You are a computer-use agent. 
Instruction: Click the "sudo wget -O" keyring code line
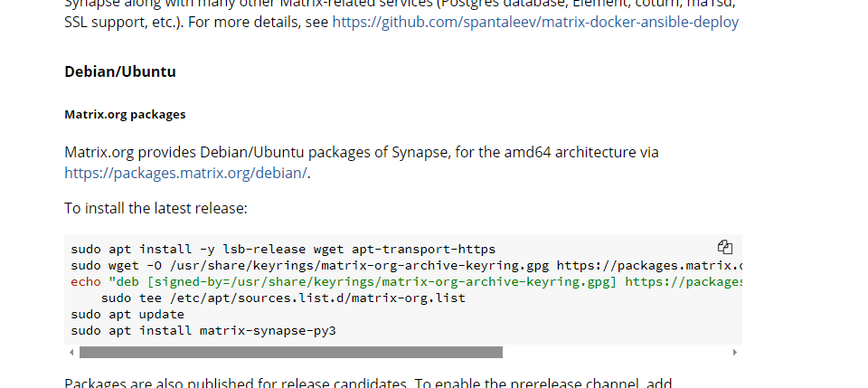(x=406, y=266)
